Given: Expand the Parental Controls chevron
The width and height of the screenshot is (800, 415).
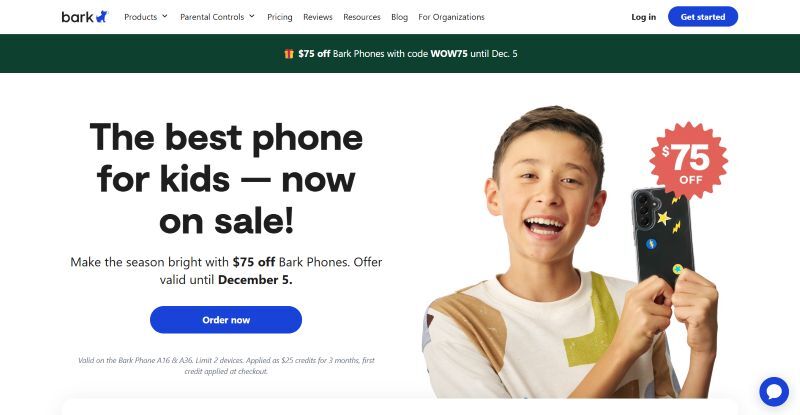Looking at the screenshot, I should point(252,16).
